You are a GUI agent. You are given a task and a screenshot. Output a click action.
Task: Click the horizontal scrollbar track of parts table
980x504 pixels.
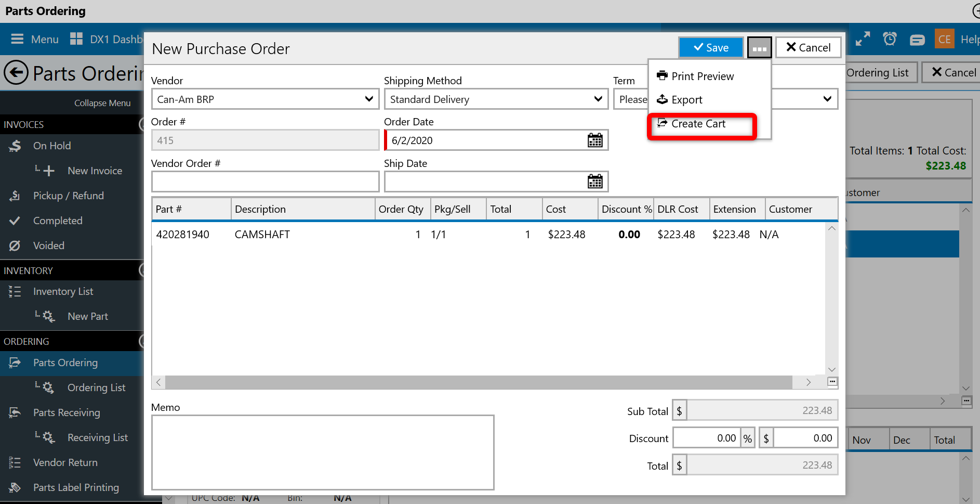(479, 382)
